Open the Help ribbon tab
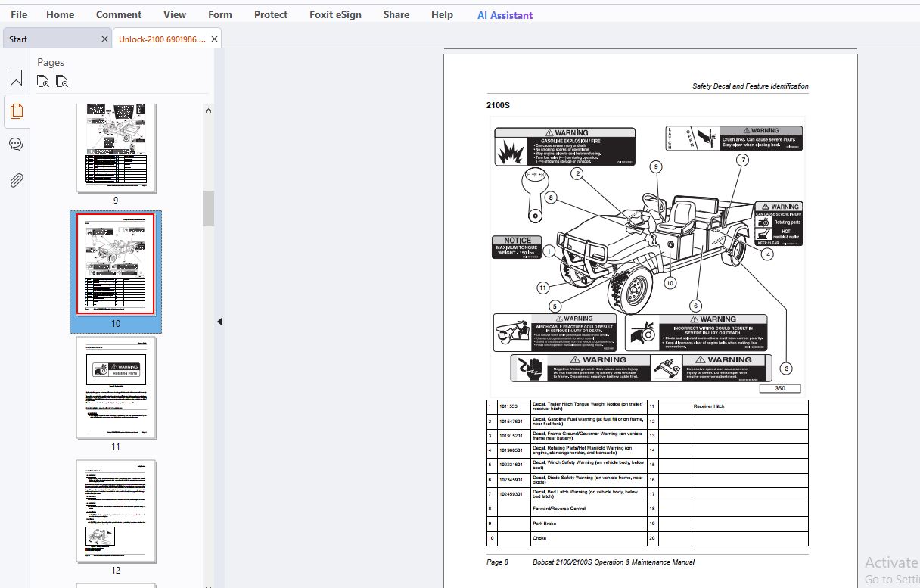920x588 pixels. coord(443,14)
